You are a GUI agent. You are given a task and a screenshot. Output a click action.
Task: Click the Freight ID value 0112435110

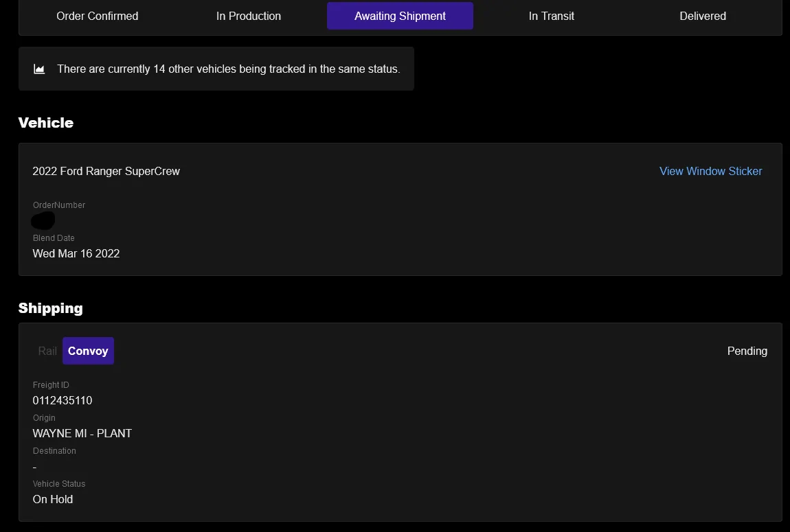click(63, 401)
